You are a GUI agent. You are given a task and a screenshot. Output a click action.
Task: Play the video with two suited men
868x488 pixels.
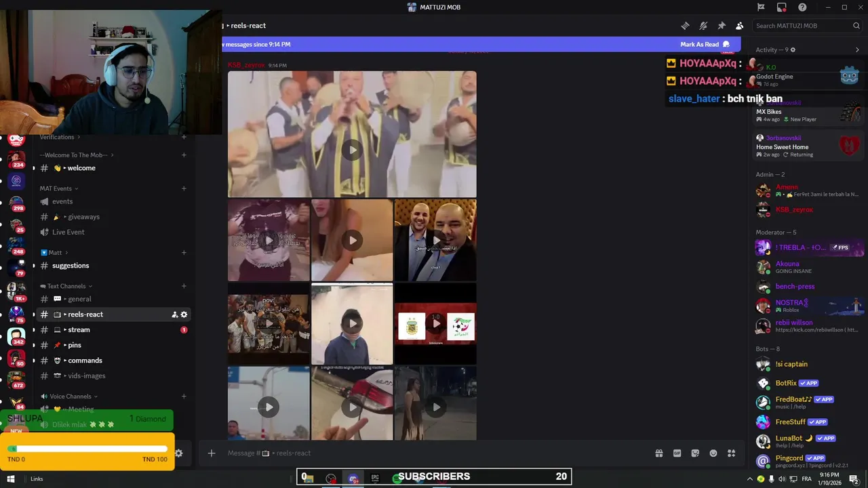435,240
